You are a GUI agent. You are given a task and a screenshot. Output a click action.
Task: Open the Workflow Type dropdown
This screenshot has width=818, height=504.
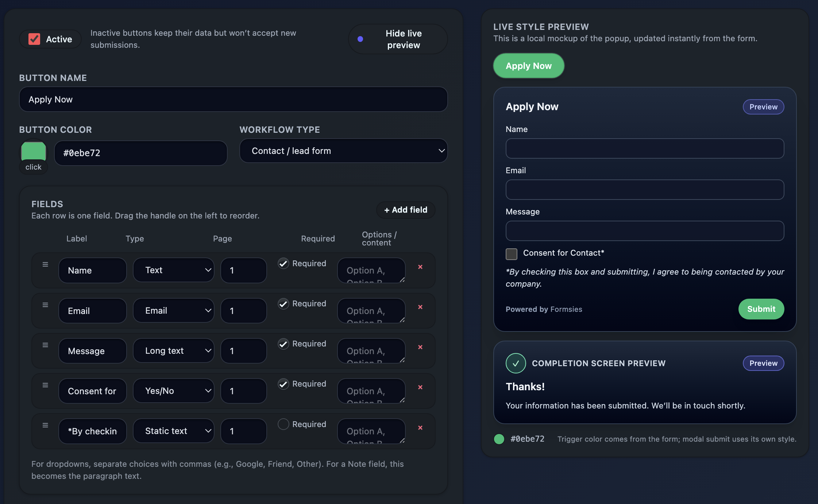pyautogui.click(x=343, y=151)
